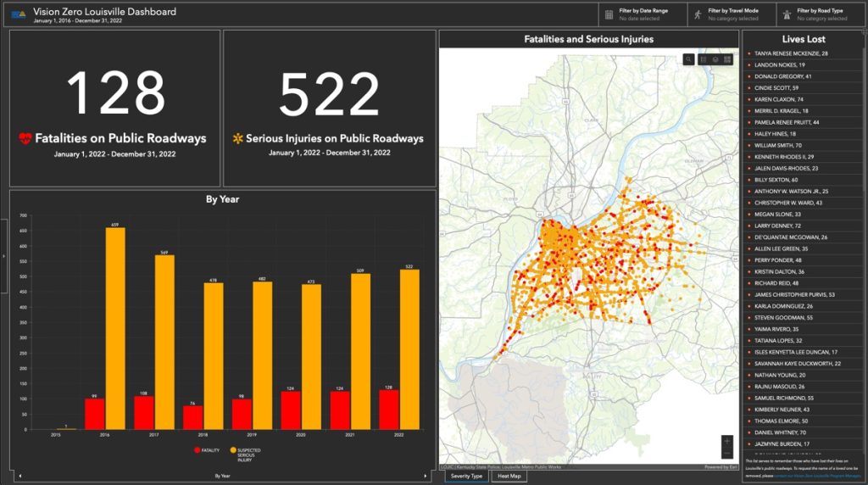Go to next chart with right arrow
Screen dimensions: 868x485
pos(428,477)
